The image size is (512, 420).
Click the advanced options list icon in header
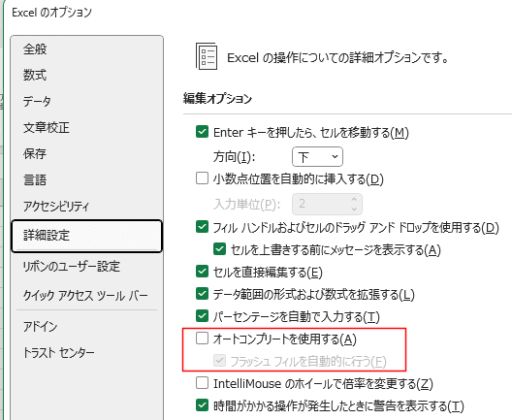tap(207, 56)
